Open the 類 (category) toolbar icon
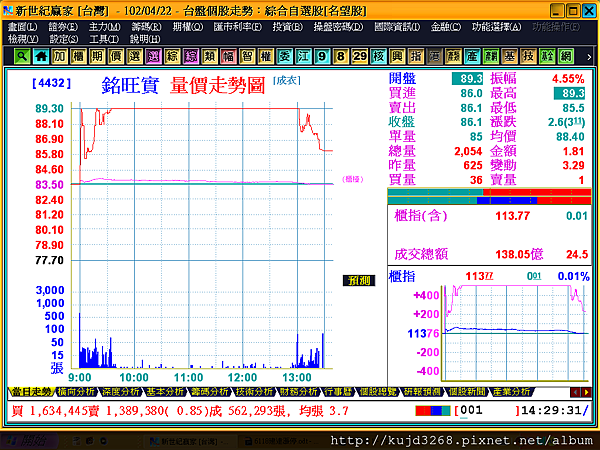The width and height of the screenshot is (600, 450). (x=209, y=57)
